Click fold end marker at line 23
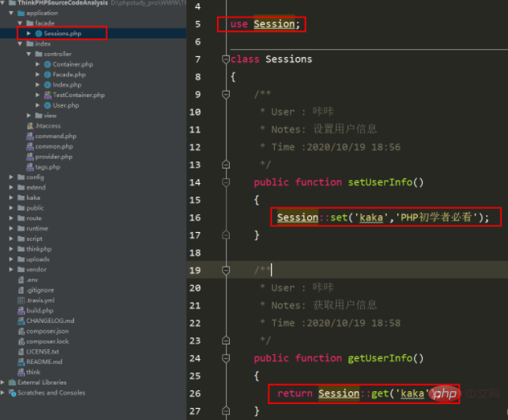This screenshot has width=508, height=420. click(x=226, y=340)
